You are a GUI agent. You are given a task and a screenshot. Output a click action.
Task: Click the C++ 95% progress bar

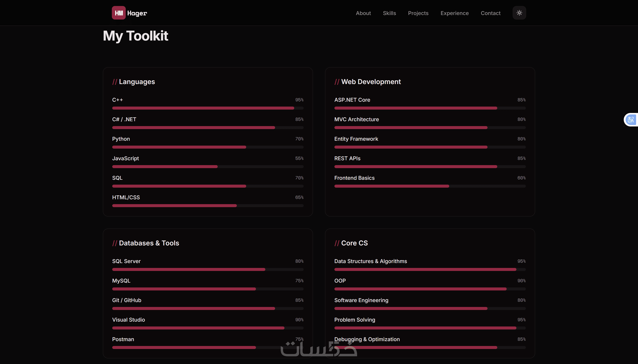(x=208, y=108)
